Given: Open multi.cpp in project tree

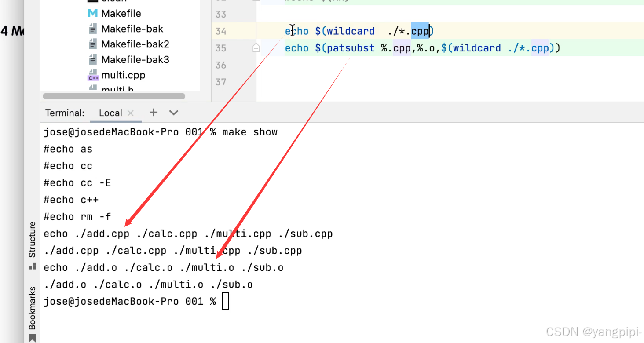Looking at the screenshot, I should 123,75.
